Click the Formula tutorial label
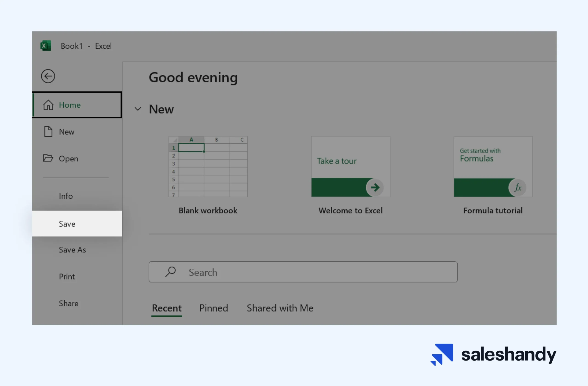This screenshot has height=386, width=588. 493,211
